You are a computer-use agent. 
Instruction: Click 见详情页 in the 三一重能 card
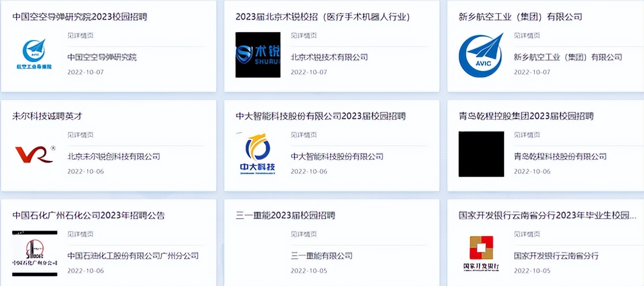click(303, 234)
